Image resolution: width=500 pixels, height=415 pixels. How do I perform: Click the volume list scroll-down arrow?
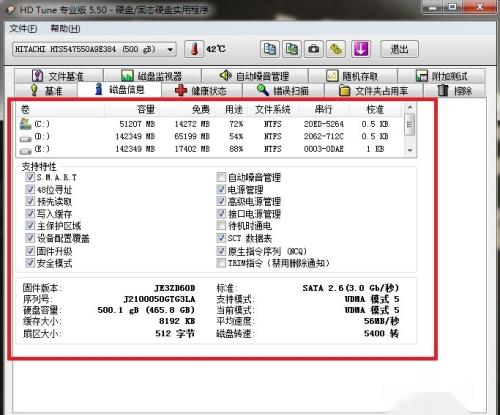[x=410, y=151]
